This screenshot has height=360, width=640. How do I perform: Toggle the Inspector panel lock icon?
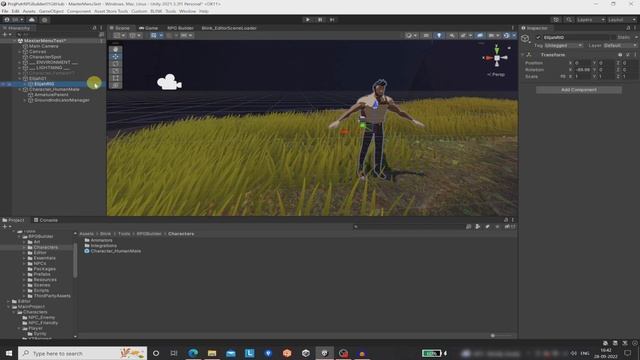click(628, 28)
